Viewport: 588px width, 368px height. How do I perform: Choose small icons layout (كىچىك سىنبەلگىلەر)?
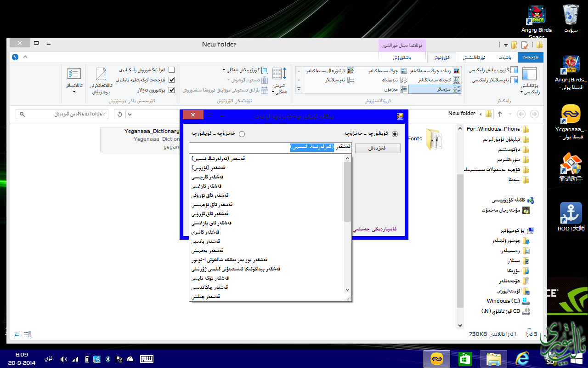(x=439, y=80)
